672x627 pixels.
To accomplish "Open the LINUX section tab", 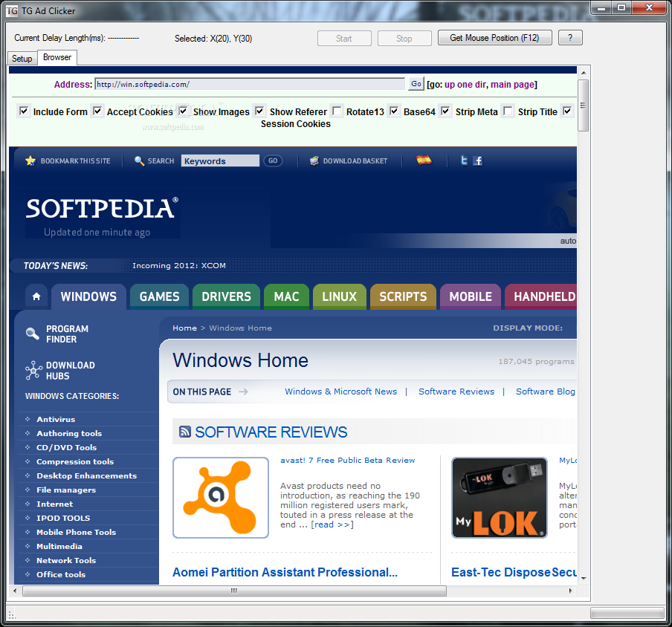I will 340,296.
